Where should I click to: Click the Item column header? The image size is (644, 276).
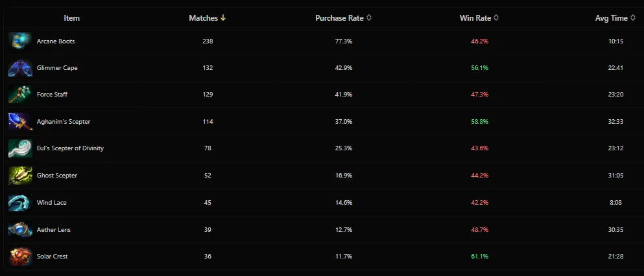coord(72,18)
